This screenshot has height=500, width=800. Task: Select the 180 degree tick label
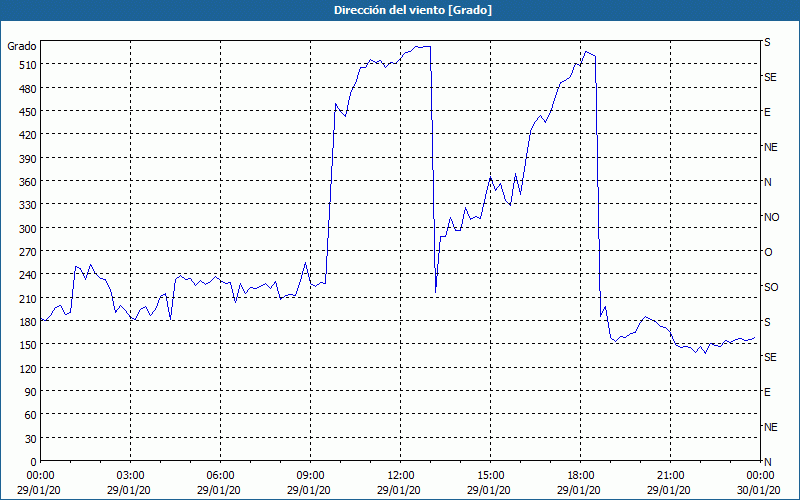(x=28, y=322)
